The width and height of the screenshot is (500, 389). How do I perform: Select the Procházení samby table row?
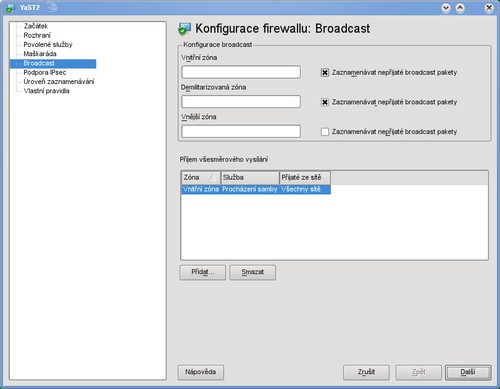click(x=256, y=189)
